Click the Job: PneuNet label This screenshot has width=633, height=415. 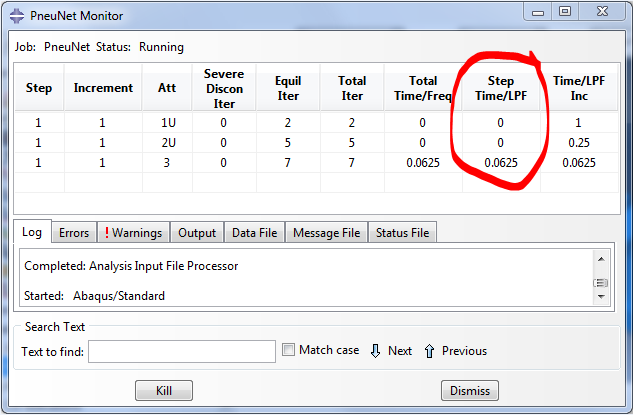point(52,47)
